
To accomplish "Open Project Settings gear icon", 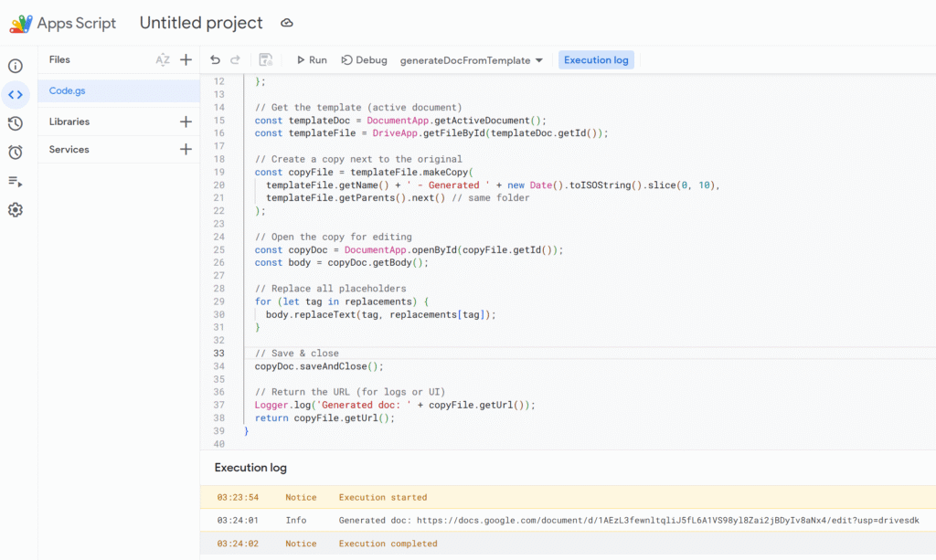I will (x=16, y=210).
